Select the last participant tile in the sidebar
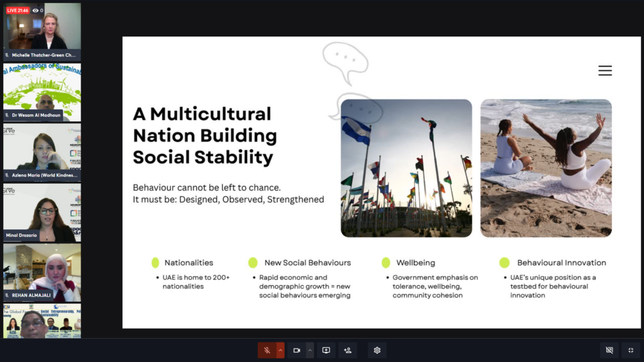The width and height of the screenshot is (644, 362). pyautogui.click(x=42, y=321)
